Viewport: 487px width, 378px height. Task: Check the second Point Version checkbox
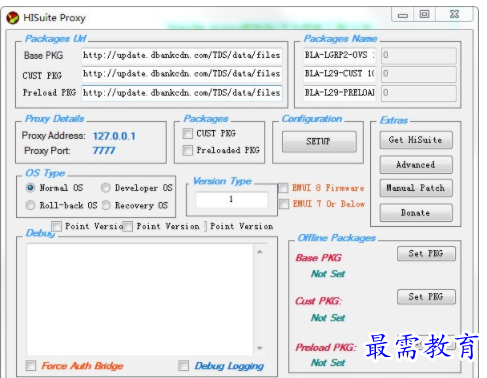tap(128, 226)
